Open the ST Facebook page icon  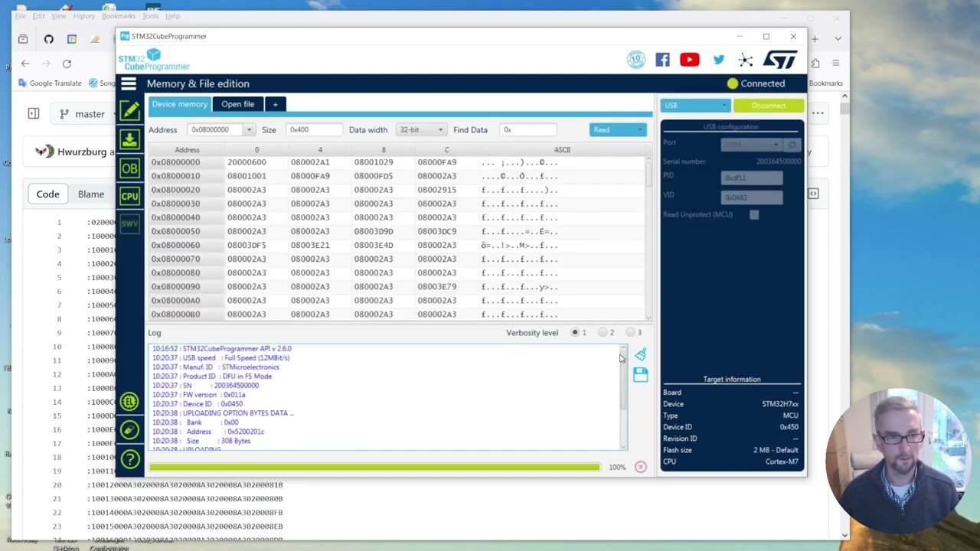662,60
